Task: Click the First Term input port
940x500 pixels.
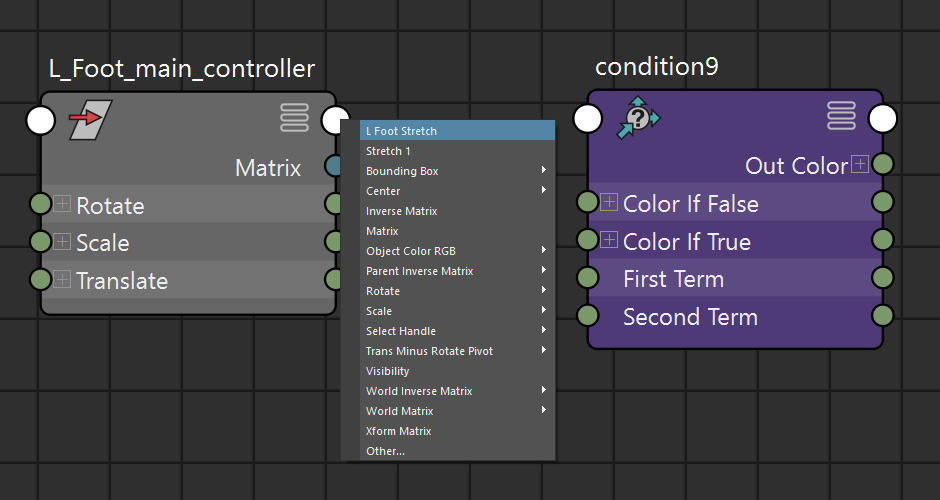Action: pyautogui.click(x=588, y=278)
